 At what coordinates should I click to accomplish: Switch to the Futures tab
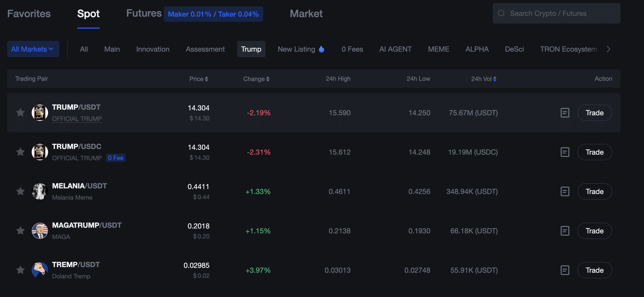(x=143, y=13)
